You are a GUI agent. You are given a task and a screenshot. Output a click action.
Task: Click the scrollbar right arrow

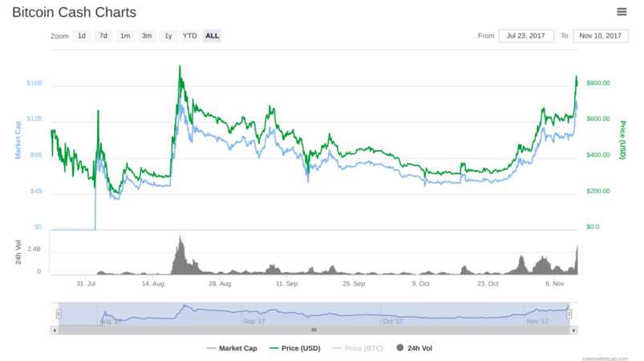[x=573, y=330]
